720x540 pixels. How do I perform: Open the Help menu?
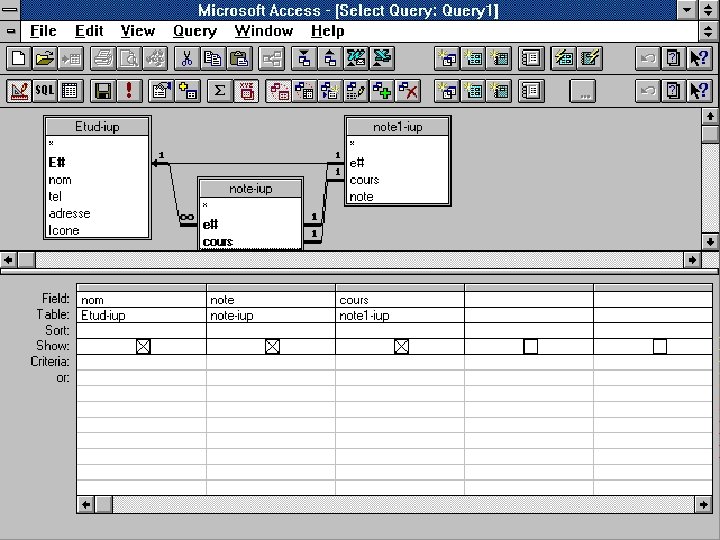327,31
